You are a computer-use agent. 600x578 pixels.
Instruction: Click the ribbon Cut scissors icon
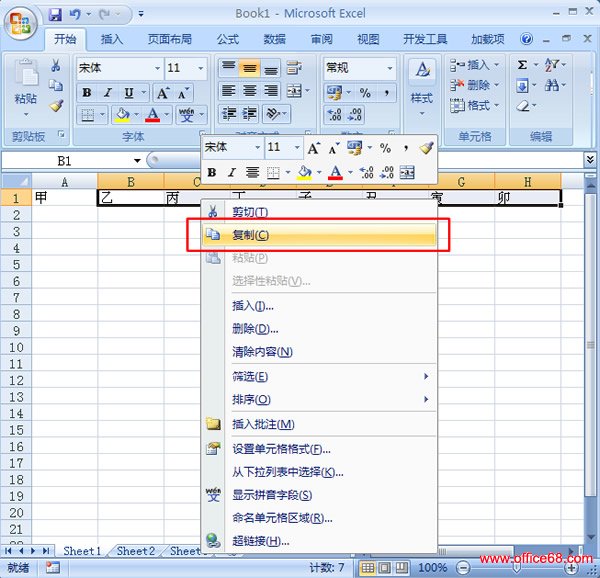pyautogui.click(x=56, y=66)
